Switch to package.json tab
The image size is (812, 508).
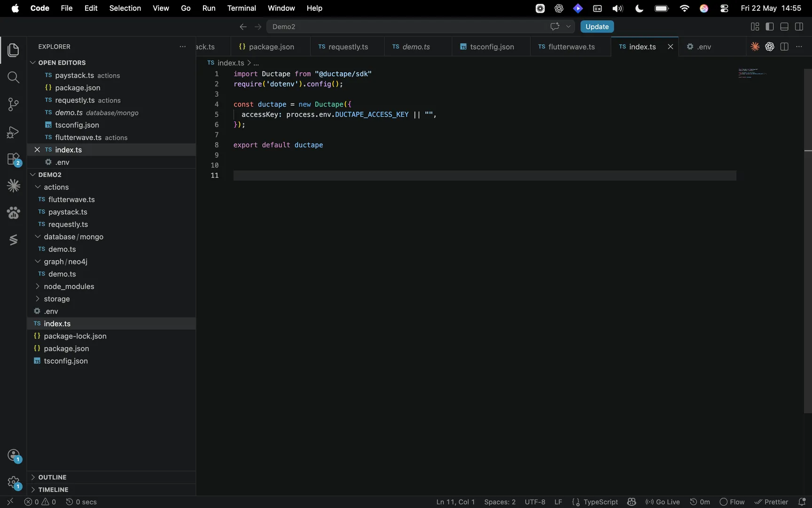coord(271,47)
